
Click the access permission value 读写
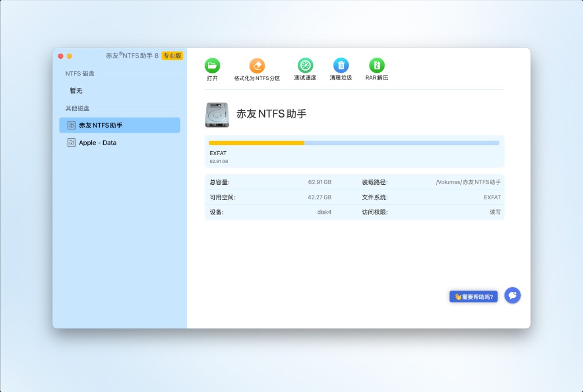495,212
